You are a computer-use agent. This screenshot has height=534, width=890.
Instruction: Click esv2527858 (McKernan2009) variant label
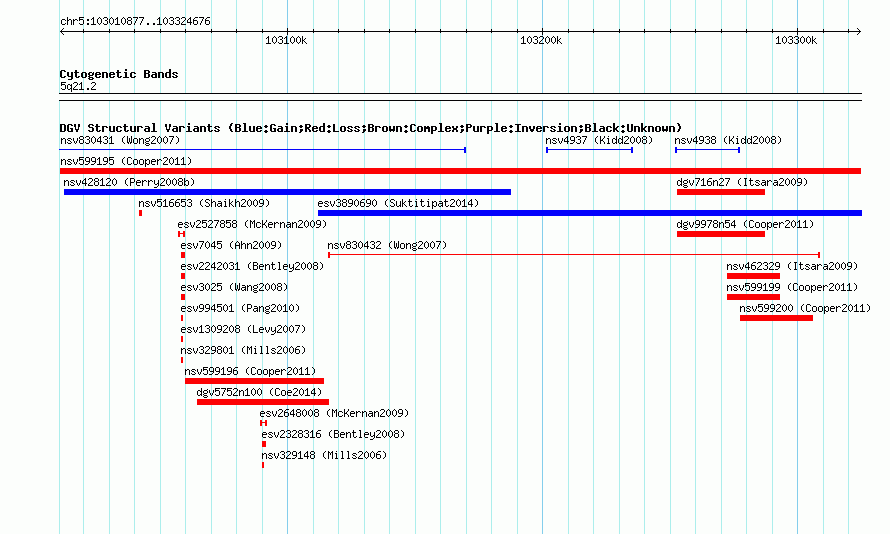(x=252, y=224)
